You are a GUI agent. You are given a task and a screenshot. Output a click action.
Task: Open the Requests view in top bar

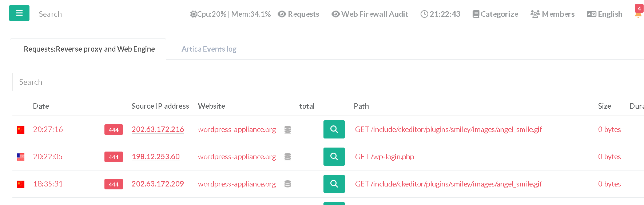[298, 14]
